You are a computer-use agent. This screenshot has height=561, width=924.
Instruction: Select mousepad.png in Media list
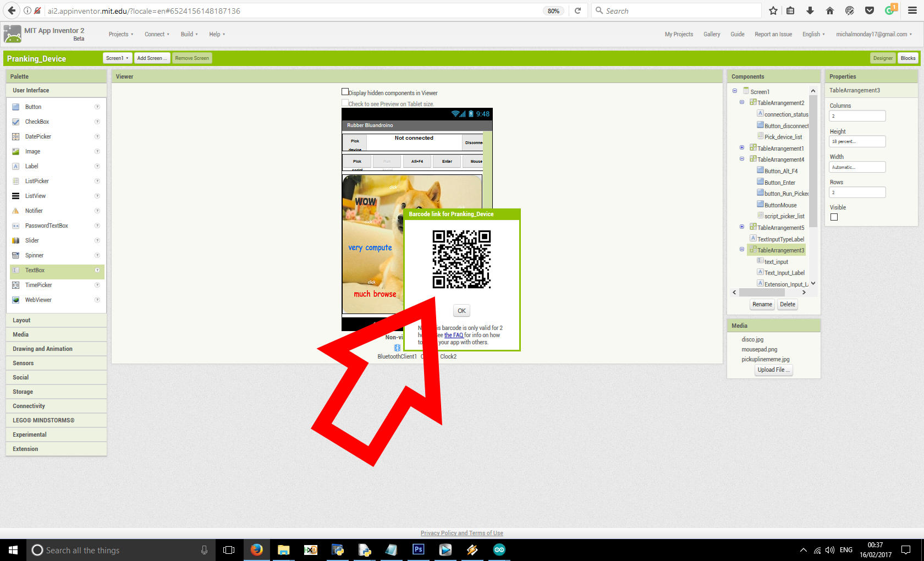click(x=759, y=349)
